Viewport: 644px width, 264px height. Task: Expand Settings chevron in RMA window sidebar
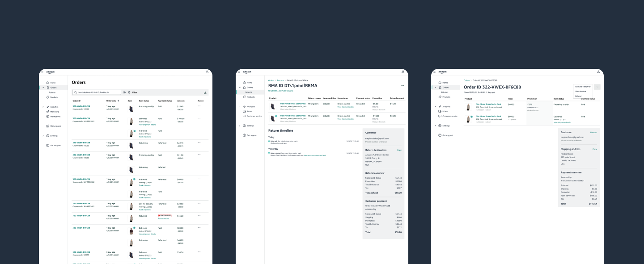tap(239, 126)
